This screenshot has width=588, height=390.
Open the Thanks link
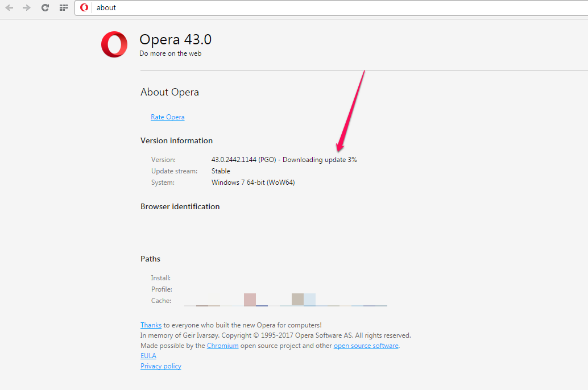151,325
